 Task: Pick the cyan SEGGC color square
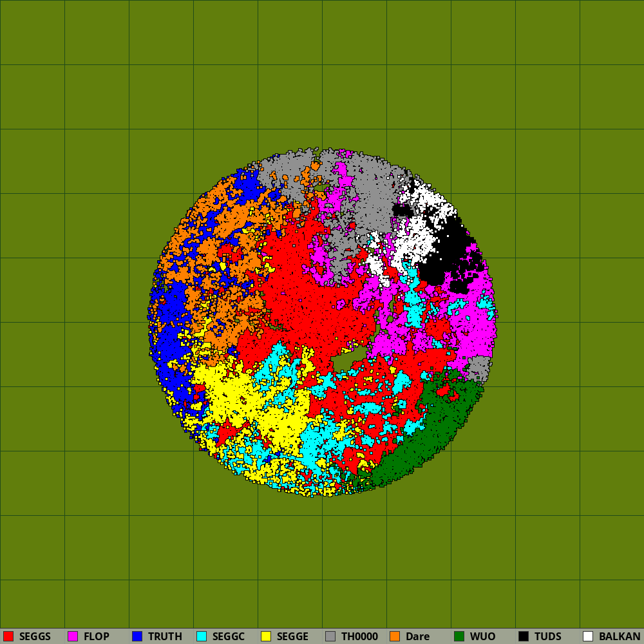(202, 636)
